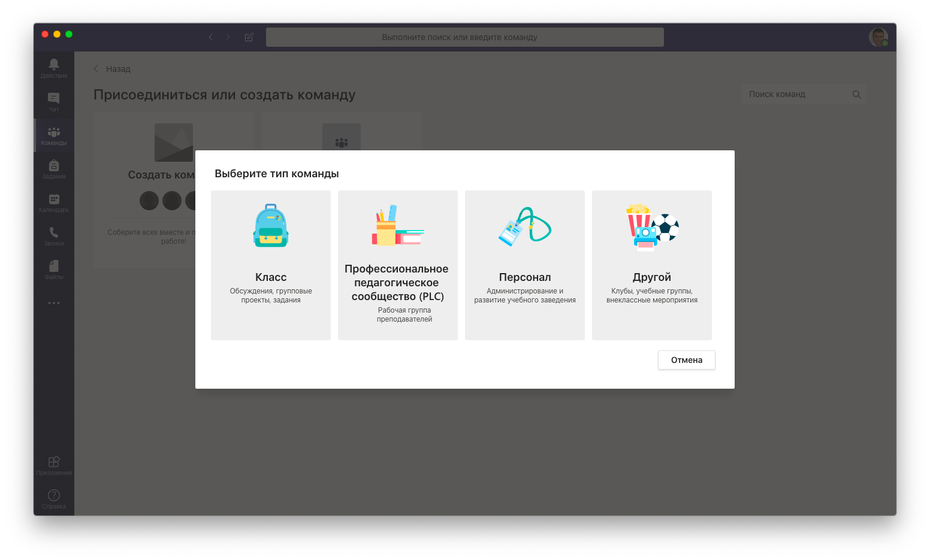Click the yellow minimize window button
The image size is (930, 560).
coord(57,34)
